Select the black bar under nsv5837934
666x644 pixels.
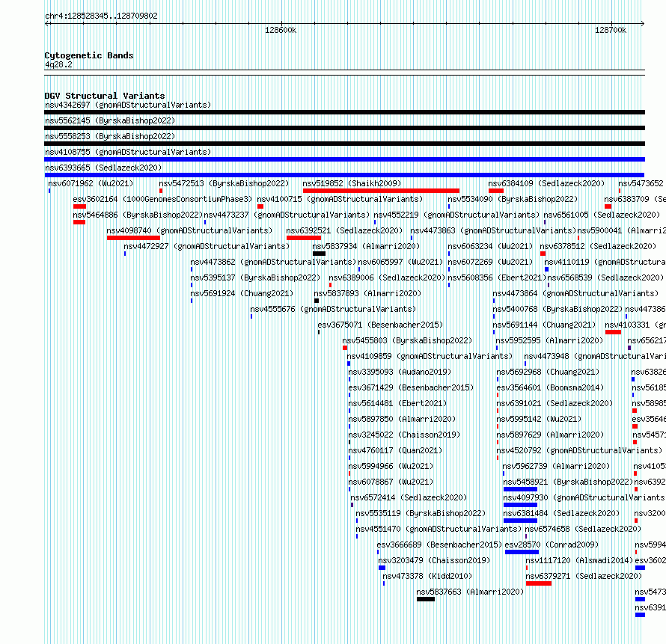(x=319, y=254)
